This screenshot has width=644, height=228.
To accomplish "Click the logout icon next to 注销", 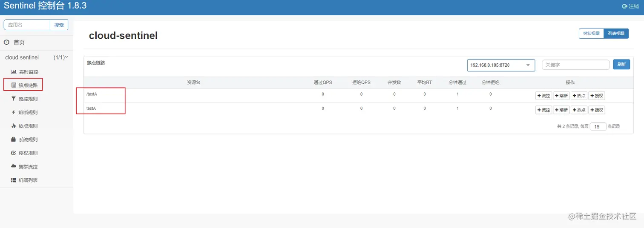I will (625, 6).
